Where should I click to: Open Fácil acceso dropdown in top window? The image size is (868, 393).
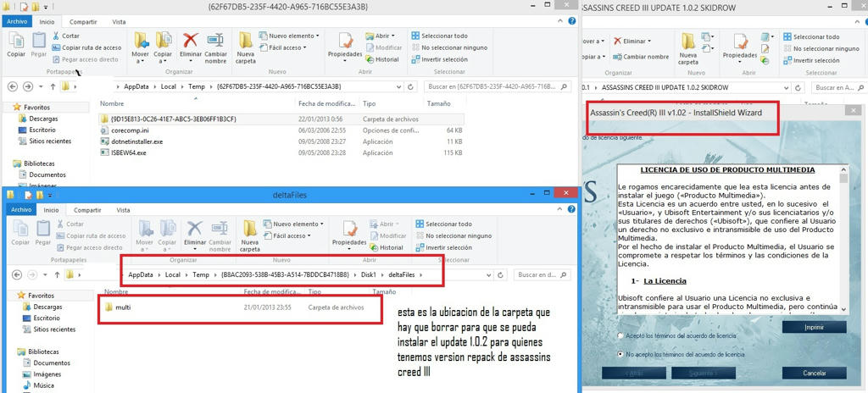coord(283,47)
